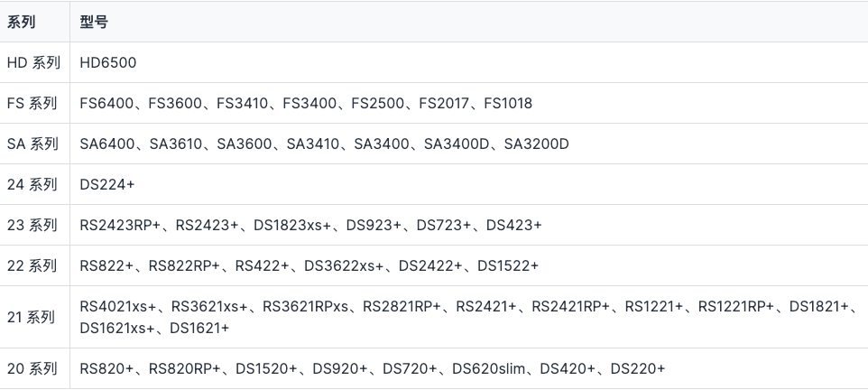Click the 系列 column header
This screenshot has width=868, height=390.
pyautogui.click(x=22, y=22)
